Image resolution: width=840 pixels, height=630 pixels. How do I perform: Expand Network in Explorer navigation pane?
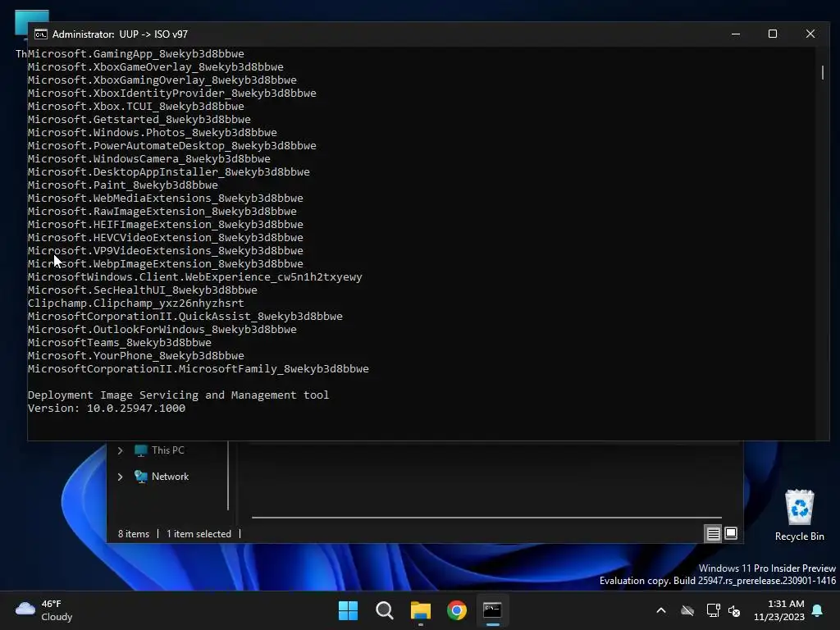[120, 477]
